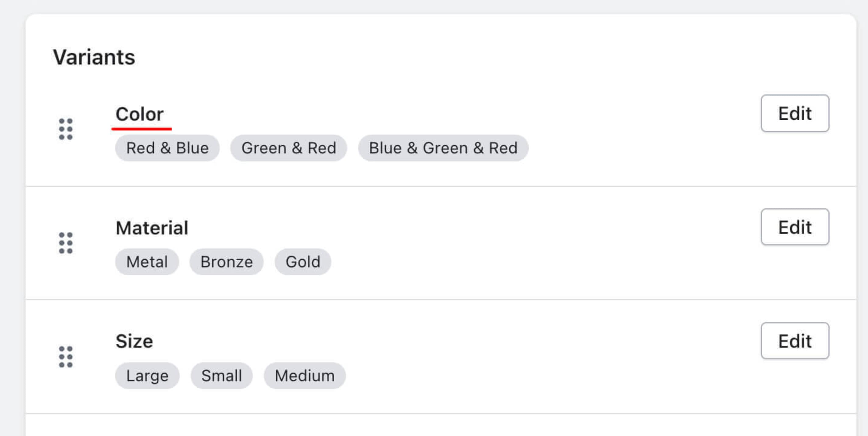Select the "Medium" size chip

coord(304,376)
